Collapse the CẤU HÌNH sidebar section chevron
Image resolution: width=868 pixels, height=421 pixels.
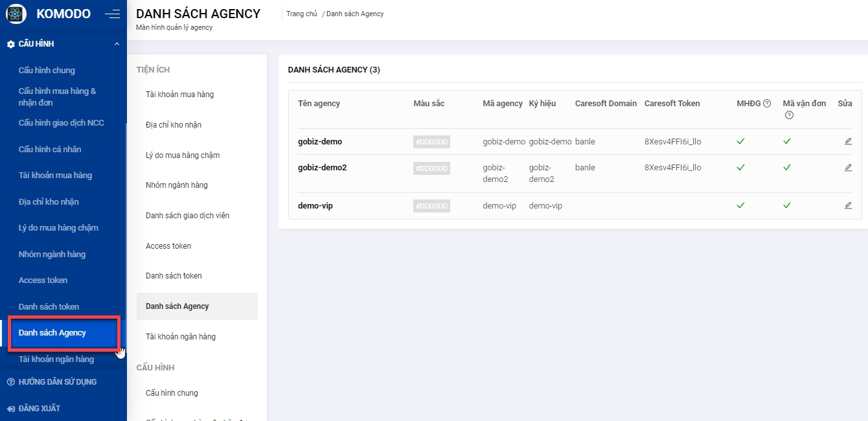pos(117,44)
